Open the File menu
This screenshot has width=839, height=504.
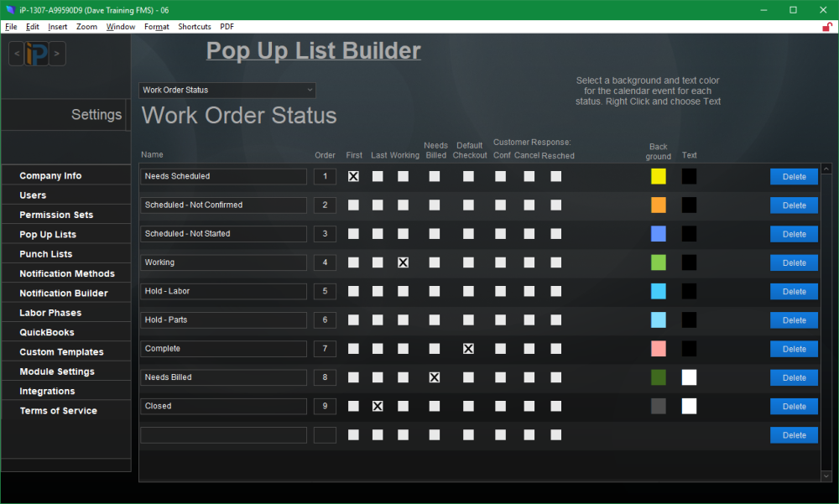pyautogui.click(x=11, y=26)
